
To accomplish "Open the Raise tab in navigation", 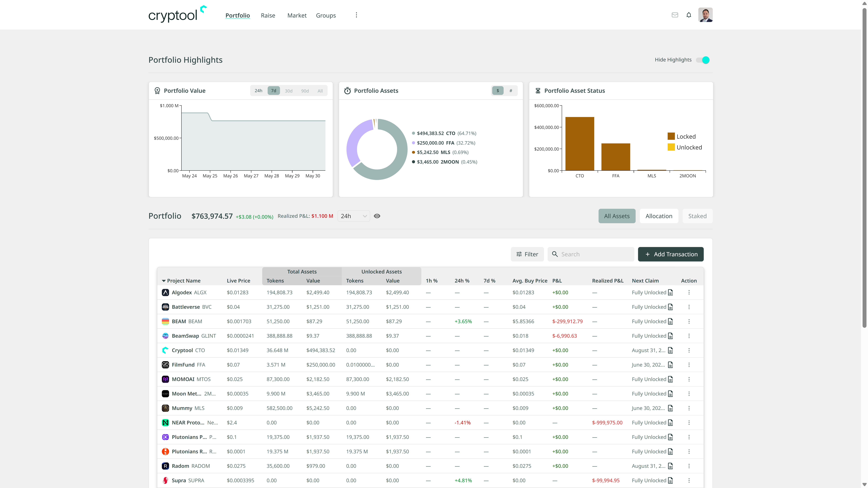I will [x=268, y=15].
